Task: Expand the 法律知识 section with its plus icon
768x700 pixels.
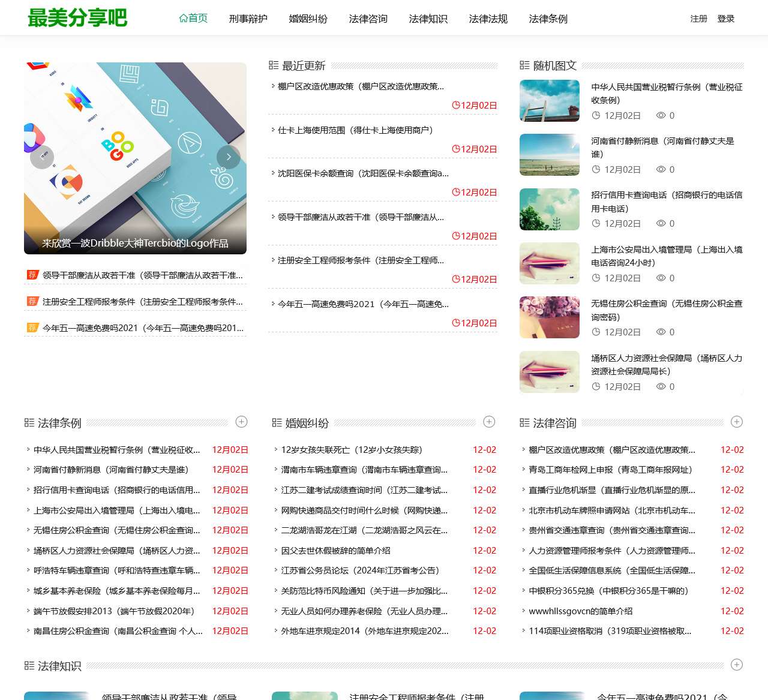Action: (x=737, y=665)
